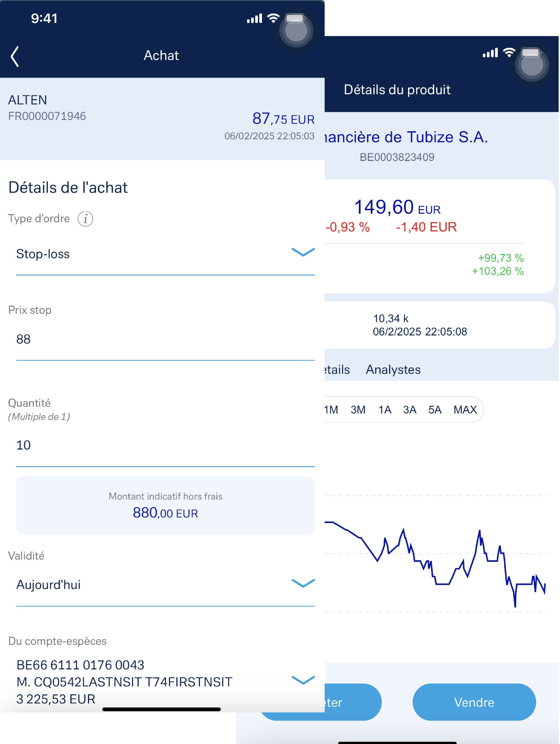Choose the 5A chart period

435,410
